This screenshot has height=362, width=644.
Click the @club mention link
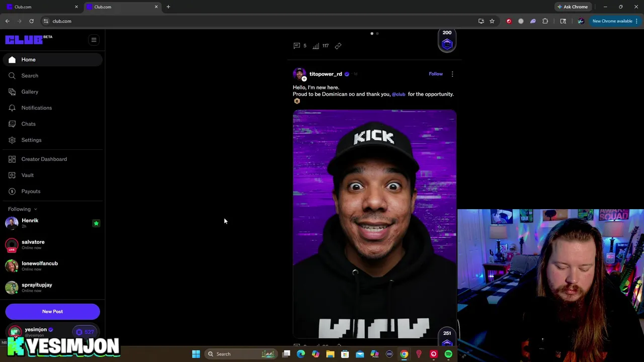tap(398, 94)
